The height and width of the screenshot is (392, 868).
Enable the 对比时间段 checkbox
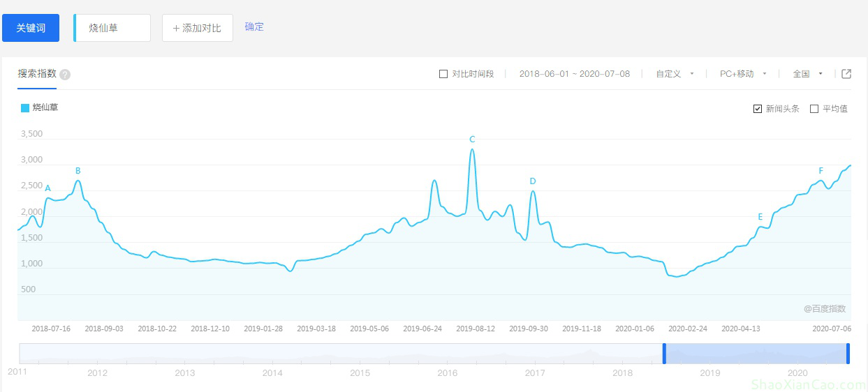pyautogui.click(x=443, y=74)
